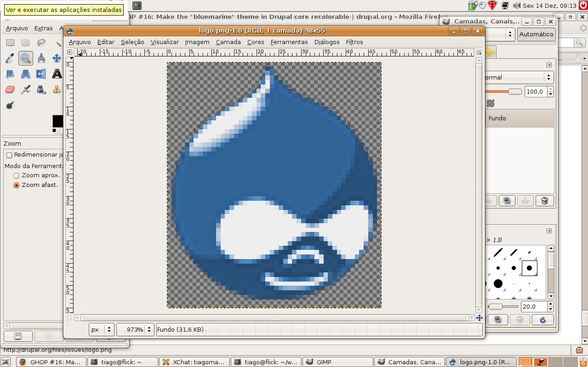The height and width of the screenshot is (367, 588).
Task: Refresh brushes with the reload icon
Action: click(x=542, y=320)
